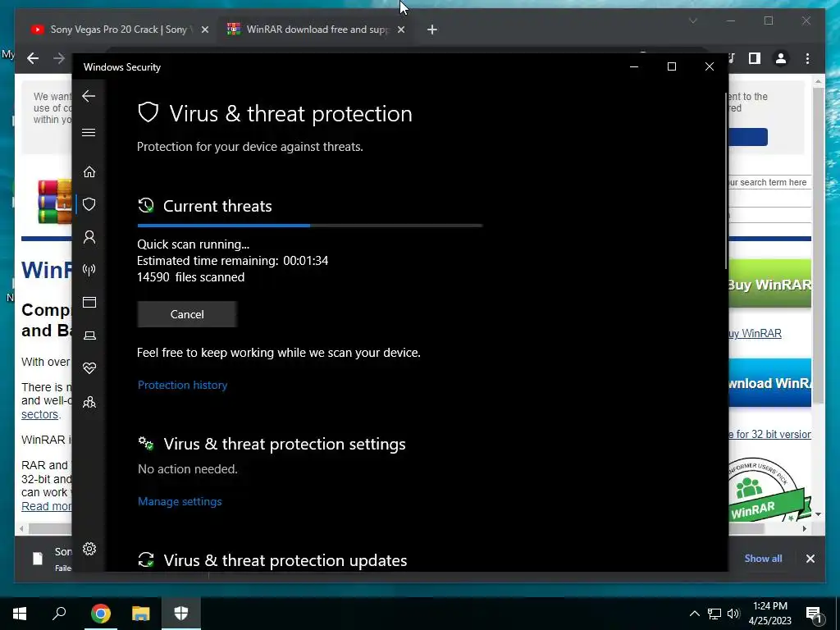Open Device performance & health heart icon
Viewport: 840px width, 630px height.
(89, 368)
